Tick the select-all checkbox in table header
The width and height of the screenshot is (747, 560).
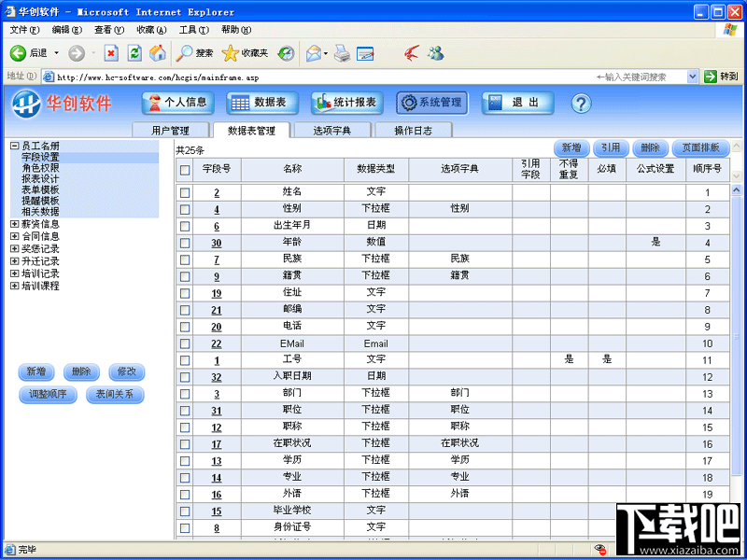185,170
